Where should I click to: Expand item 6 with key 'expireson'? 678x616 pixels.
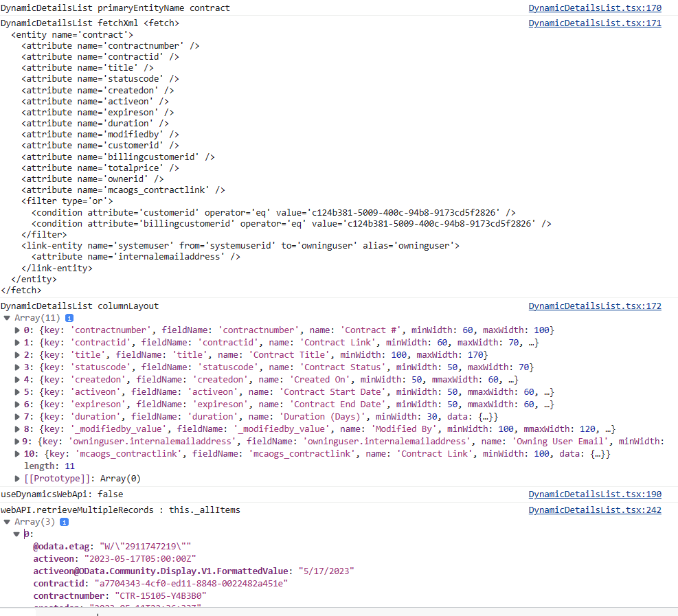17,404
